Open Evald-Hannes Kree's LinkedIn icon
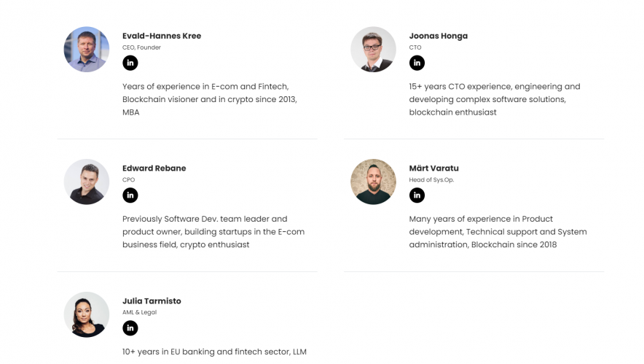The width and height of the screenshot is (644, 364). click(130, 63)
